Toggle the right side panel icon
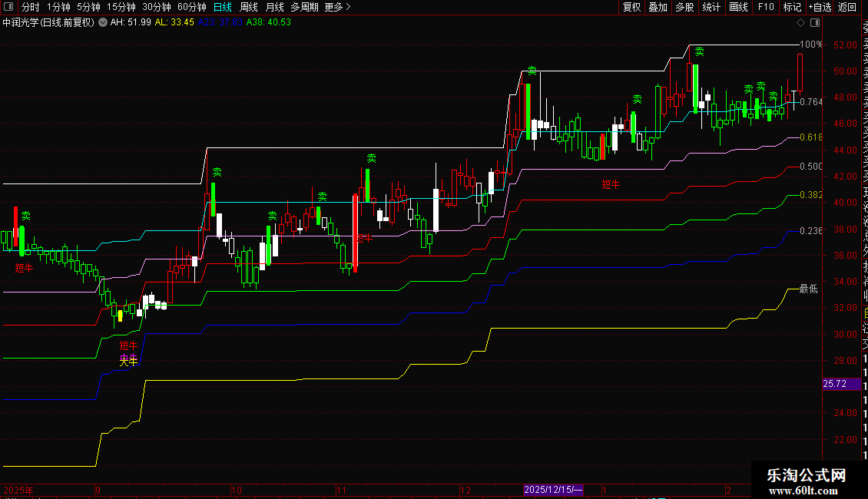Image resolution: width=868 pixels, height=499 pixels. tap(815, 23)
